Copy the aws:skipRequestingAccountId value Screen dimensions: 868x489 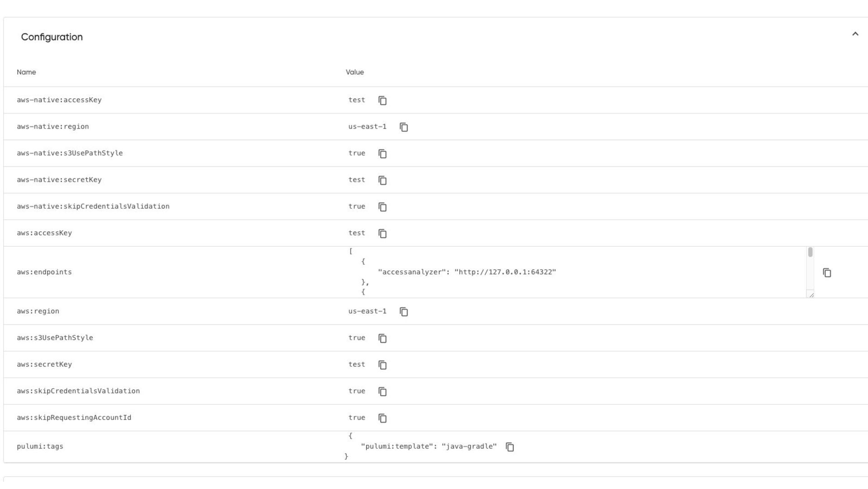tap(382, 418)
